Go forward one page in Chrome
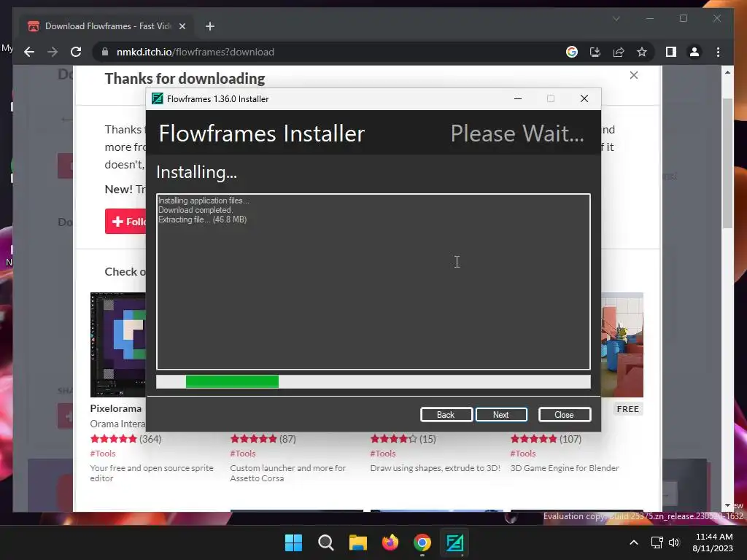The image size is (747, 560). pyautogui.click(x=53, y=52)
